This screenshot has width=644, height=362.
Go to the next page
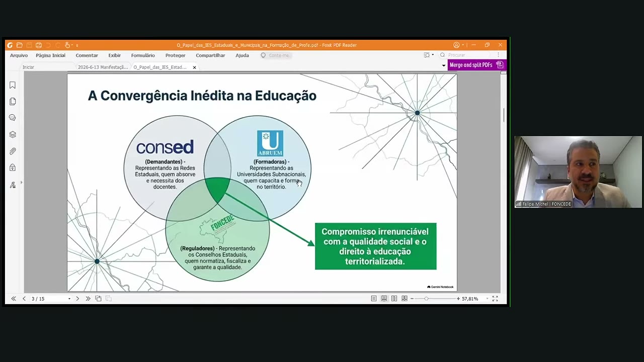pyautogui.click(x=77, y=299)
